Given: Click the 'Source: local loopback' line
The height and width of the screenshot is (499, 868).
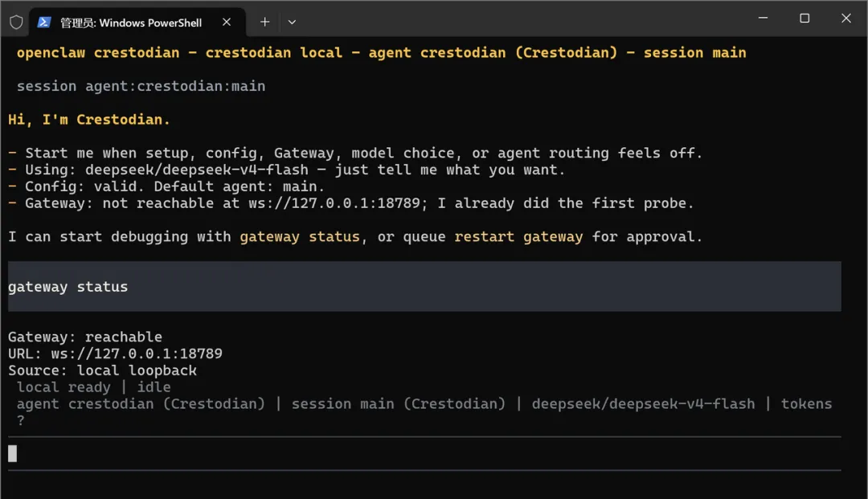Looking at the screenshot, I should (102, 370).
